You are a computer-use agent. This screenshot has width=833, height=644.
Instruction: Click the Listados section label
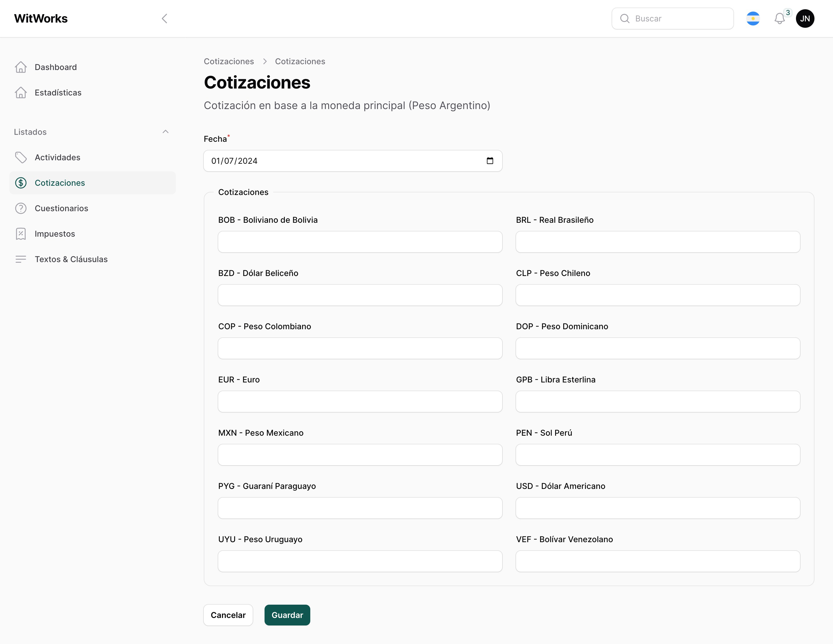pos(30,132)
